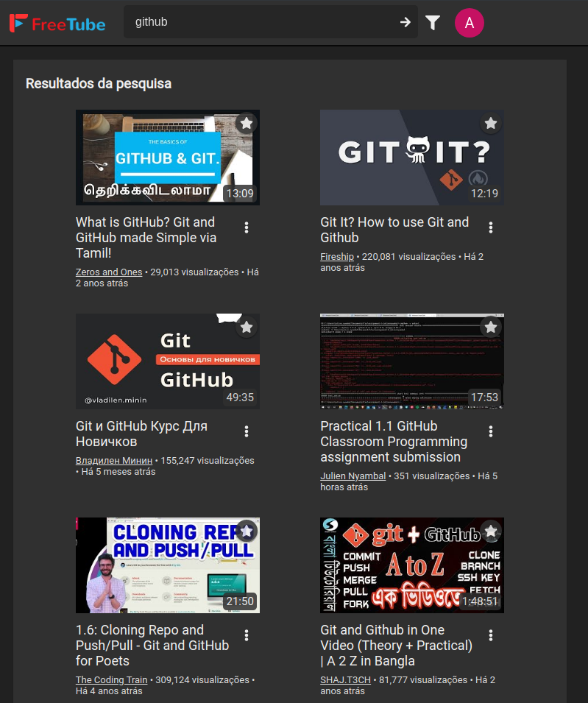Open the GIT IT? thumbnail
Viewport: 588px width, 703px height.
point(412,158)
